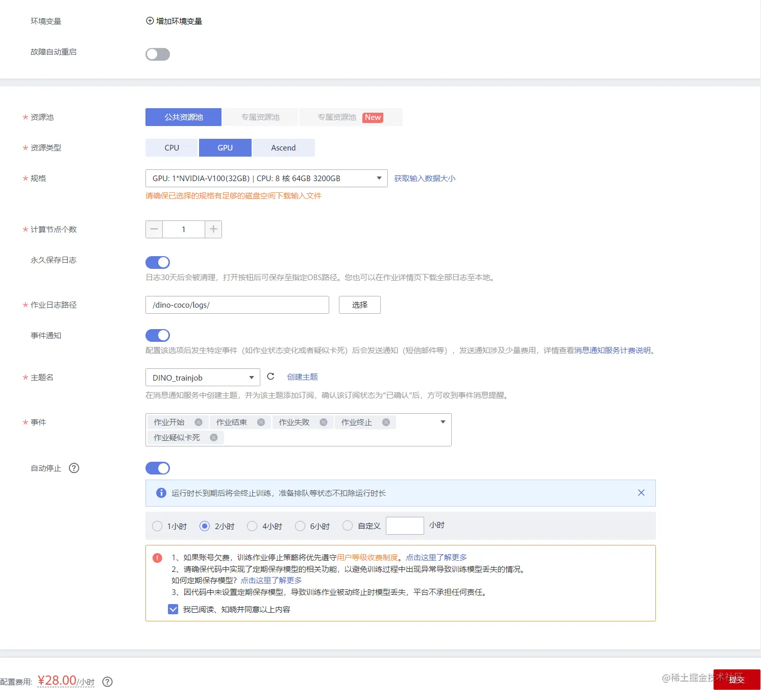Choose the CPU resource type
Viewport: 761px width, 700px height.
(171, 148)
